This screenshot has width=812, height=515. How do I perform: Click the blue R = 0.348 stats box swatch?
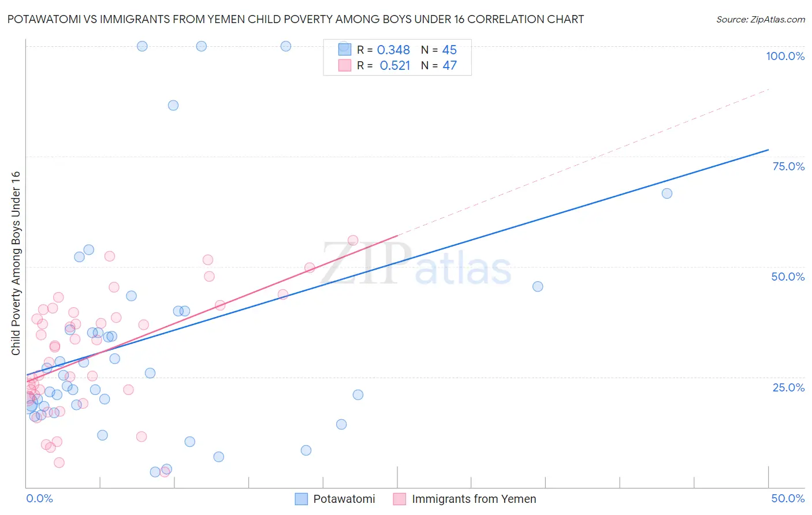(x=345, y=50)
